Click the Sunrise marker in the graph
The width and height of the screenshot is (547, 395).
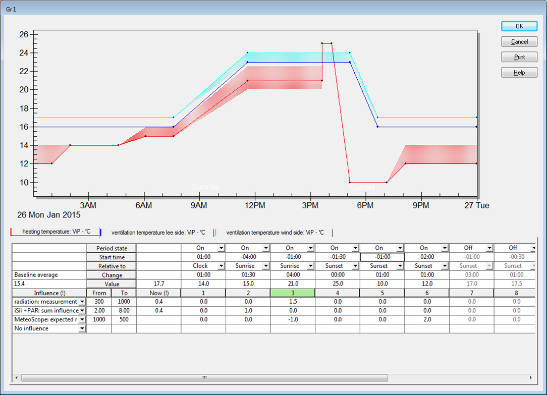[x=205, y=187]
